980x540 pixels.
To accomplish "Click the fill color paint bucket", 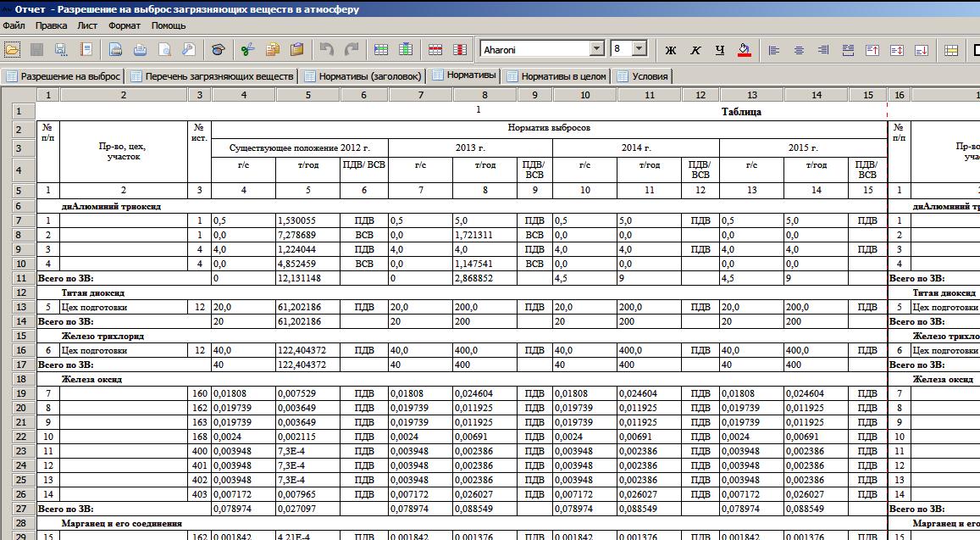I will click(x=745, y=50).
